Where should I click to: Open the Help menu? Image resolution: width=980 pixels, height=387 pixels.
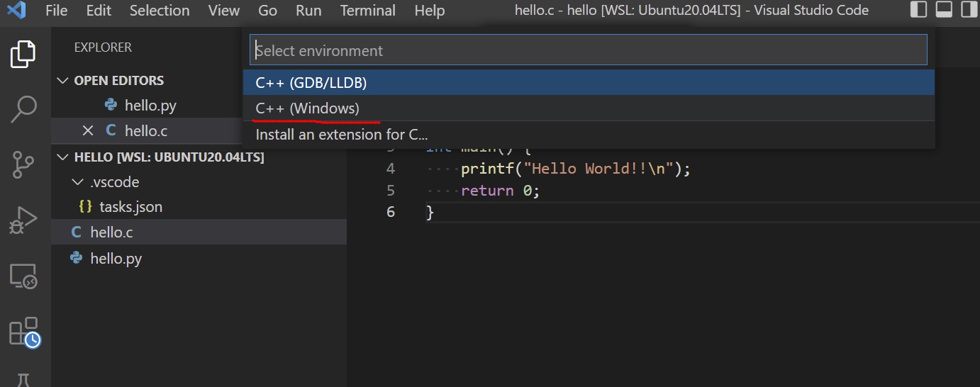pos(430,11)
